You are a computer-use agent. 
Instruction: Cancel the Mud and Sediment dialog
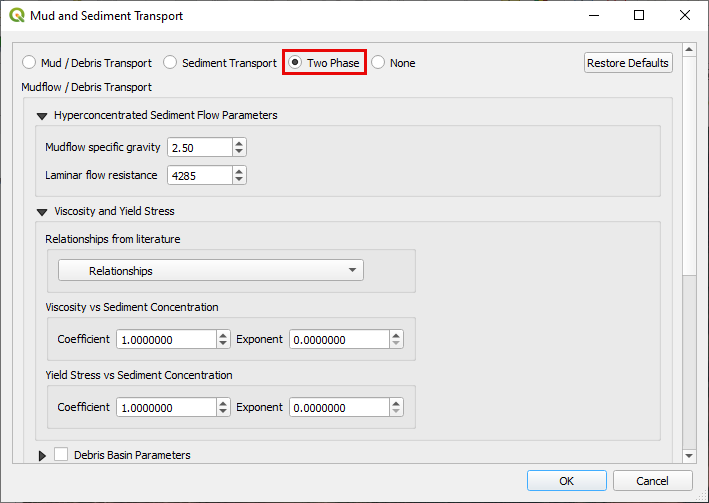click(652, 481)
